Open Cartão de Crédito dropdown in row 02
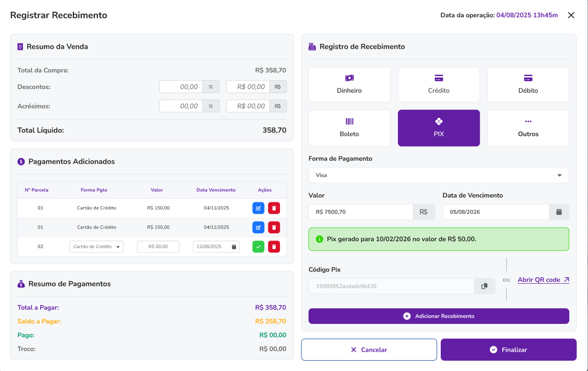Screen dimensions: 588x371 click(x=96, y=247)
